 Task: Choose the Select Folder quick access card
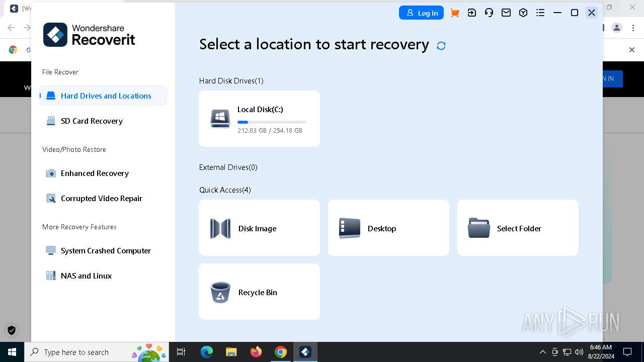tap(518, 228)
